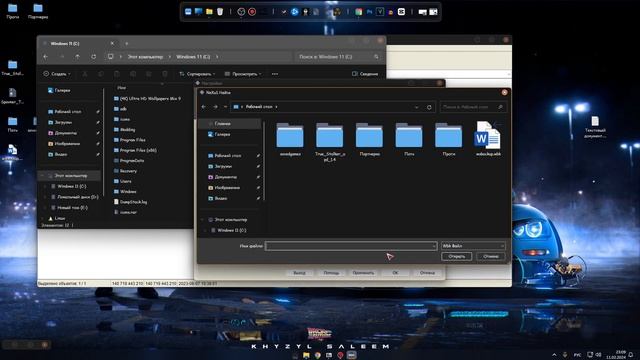Expand Этот компьютер node in dialog tree

click(x=202, y=220)
